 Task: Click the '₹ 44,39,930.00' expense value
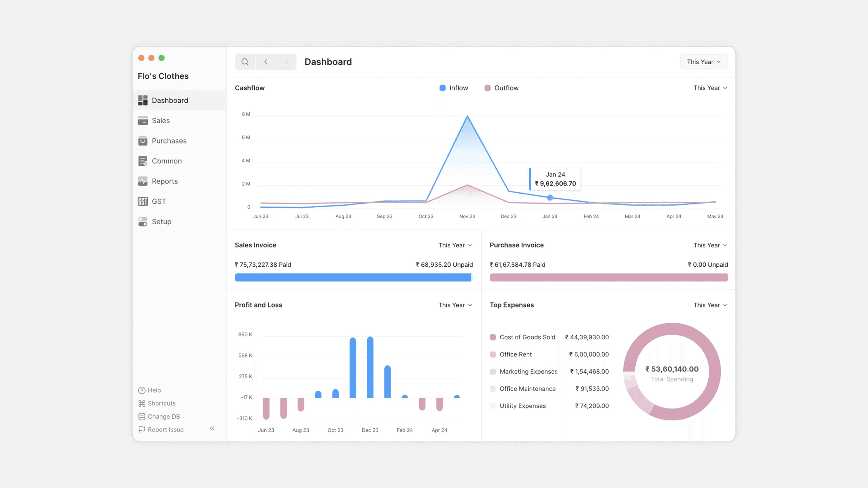[x=587, y=337]
